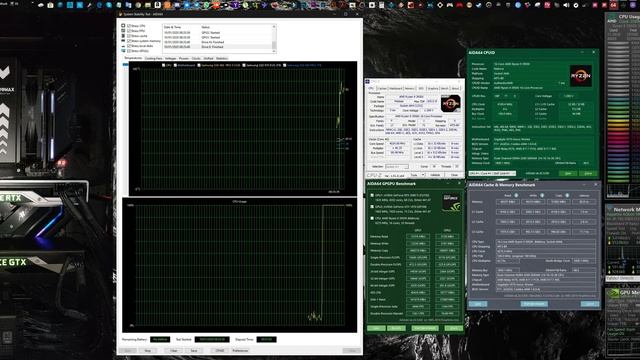
Task: Open the Memory tab in CPU-Z
Action: [x=409, y=88]
